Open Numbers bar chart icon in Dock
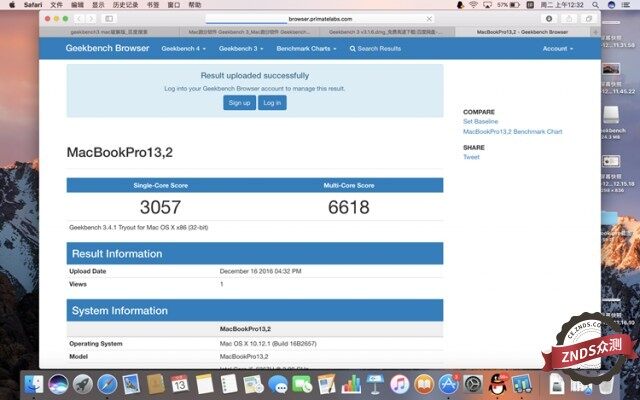Image resolution: width=640 pixels, height=400 pixels. [351, 384]
